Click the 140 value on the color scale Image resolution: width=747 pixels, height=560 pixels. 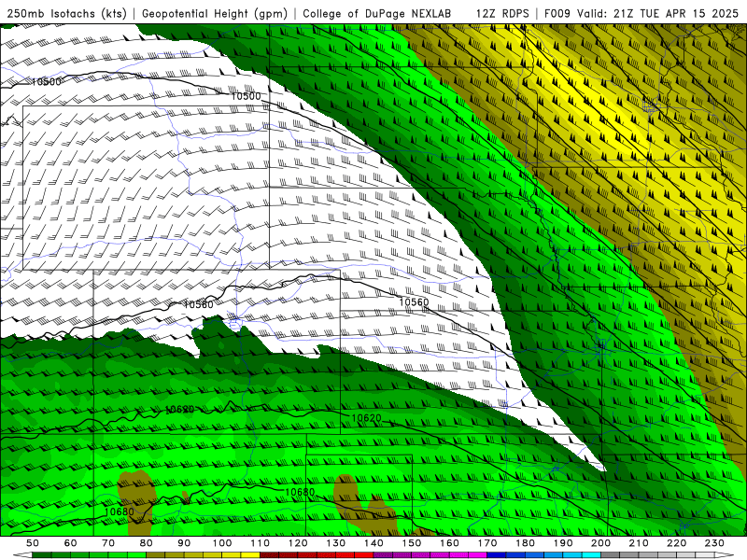[373, 543]
